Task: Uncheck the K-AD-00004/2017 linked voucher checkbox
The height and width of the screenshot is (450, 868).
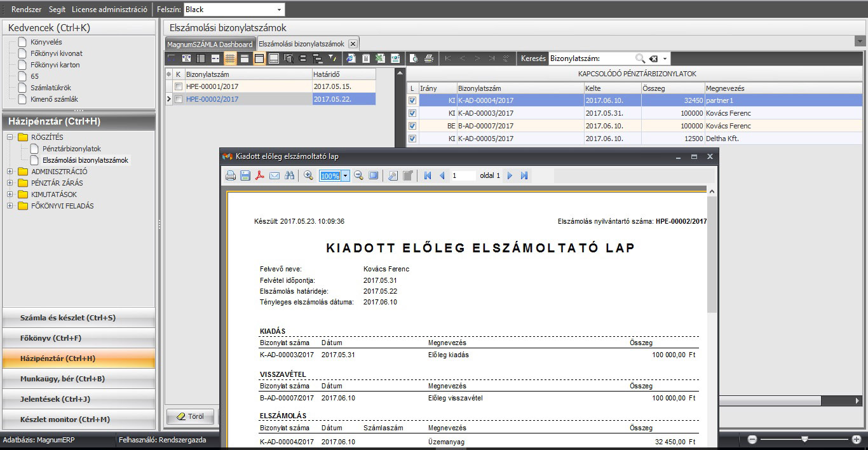Action: pos(412,100)
